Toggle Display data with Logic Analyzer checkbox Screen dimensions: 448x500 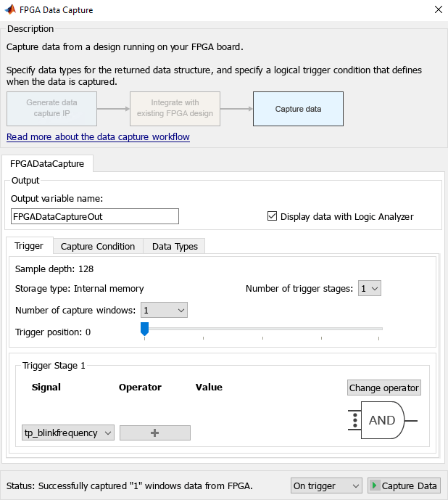pyautogui.click(x=273, y=216)
